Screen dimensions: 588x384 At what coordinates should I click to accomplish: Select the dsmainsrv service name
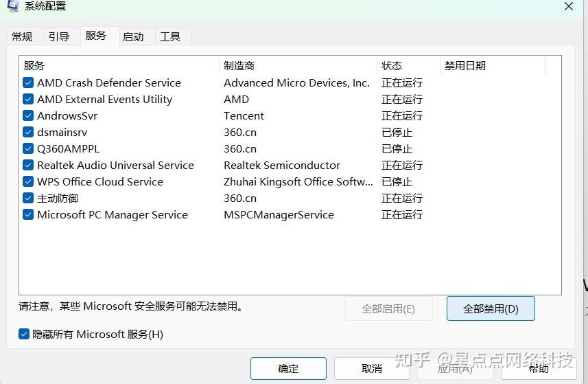pyautogui.click(x=62, y=132)
